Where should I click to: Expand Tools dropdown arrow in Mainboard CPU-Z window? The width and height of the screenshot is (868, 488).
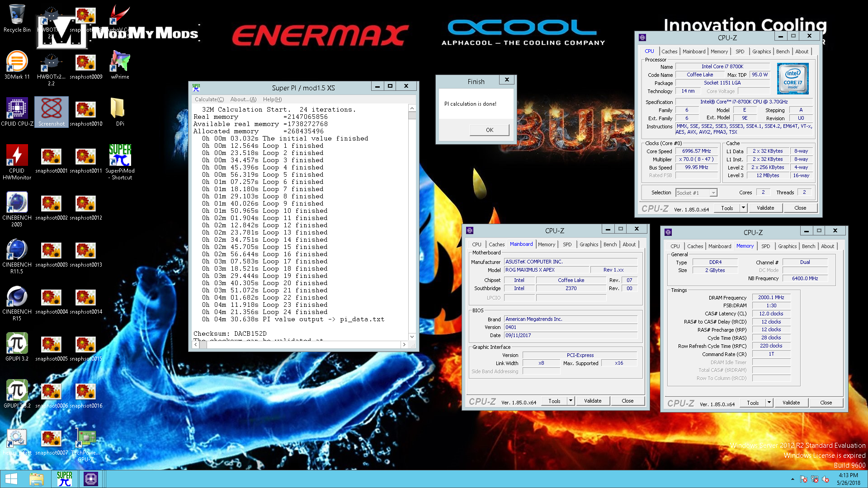coord(571,401)
